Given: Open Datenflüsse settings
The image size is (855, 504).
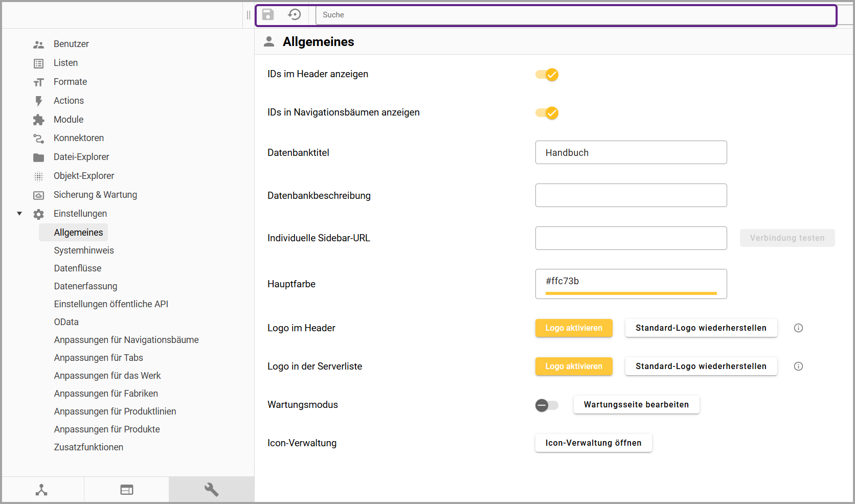Looking at the screenshot, I should [x=78, y=268].
